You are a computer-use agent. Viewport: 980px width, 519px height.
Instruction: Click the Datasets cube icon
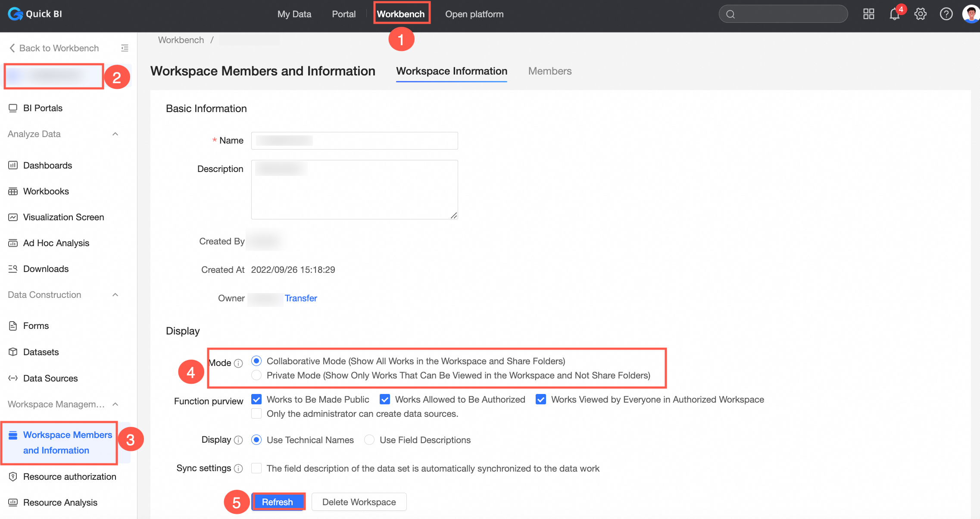tap(13, 352)
